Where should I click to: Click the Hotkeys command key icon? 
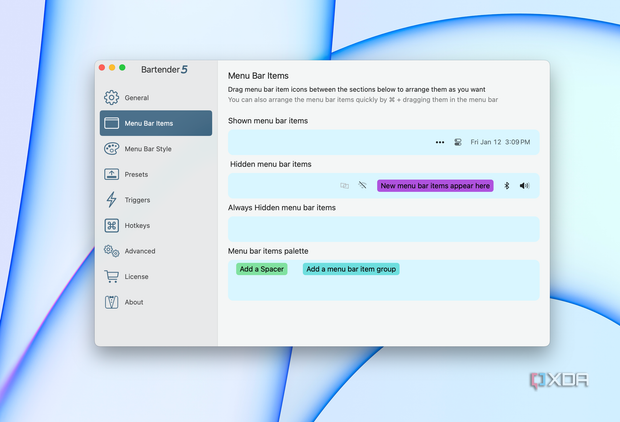(x=112, y=225)
